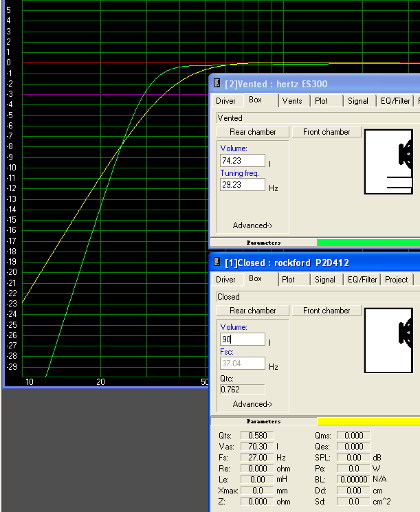The height and width of the screenshot is (512, 420).
Task: Click the SPL value field
Action: pyautogui.click(x=353, y=458)
